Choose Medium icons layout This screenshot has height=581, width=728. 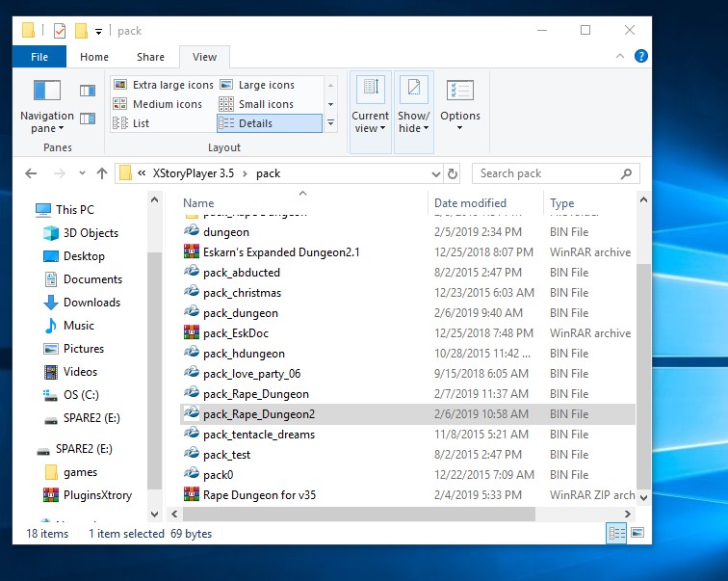coord(158,104)
